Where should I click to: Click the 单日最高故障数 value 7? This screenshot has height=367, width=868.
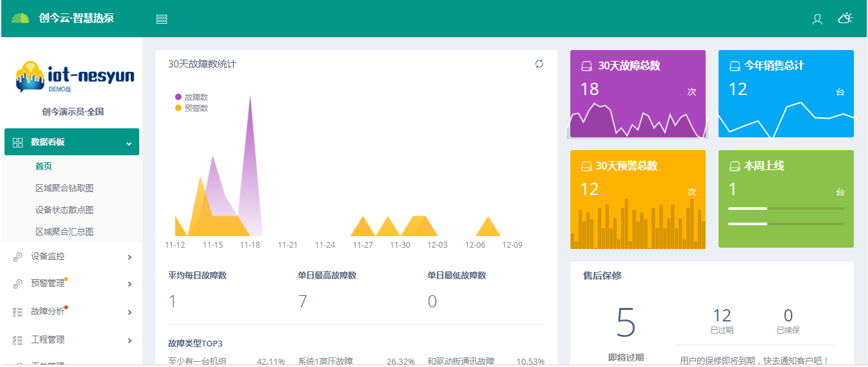click(x=302, y=302)
